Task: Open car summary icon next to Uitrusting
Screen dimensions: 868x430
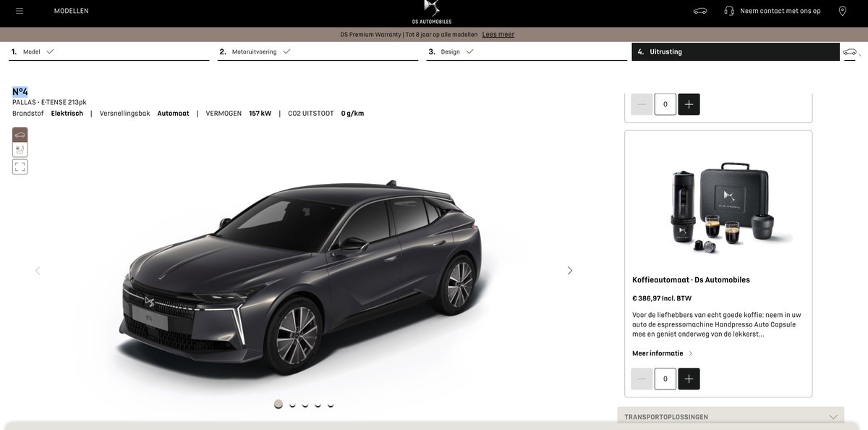Action: pyautogui.click(x=850, y=51)
